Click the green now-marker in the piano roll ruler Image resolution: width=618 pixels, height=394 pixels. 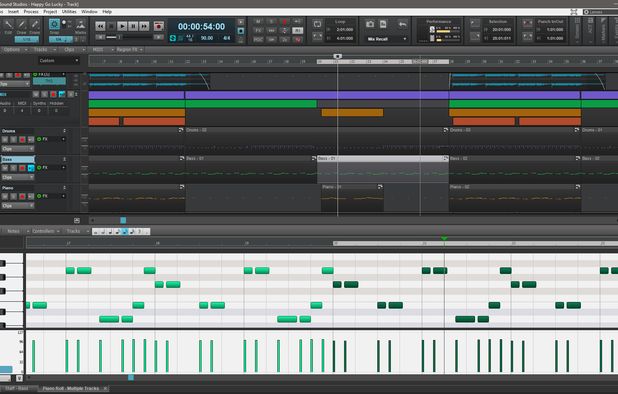click(x=444, y=238)
